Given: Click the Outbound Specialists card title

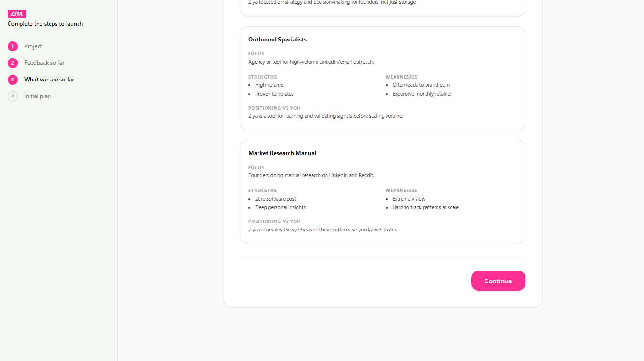Looking at the screenshot, I should click(277, 40).
